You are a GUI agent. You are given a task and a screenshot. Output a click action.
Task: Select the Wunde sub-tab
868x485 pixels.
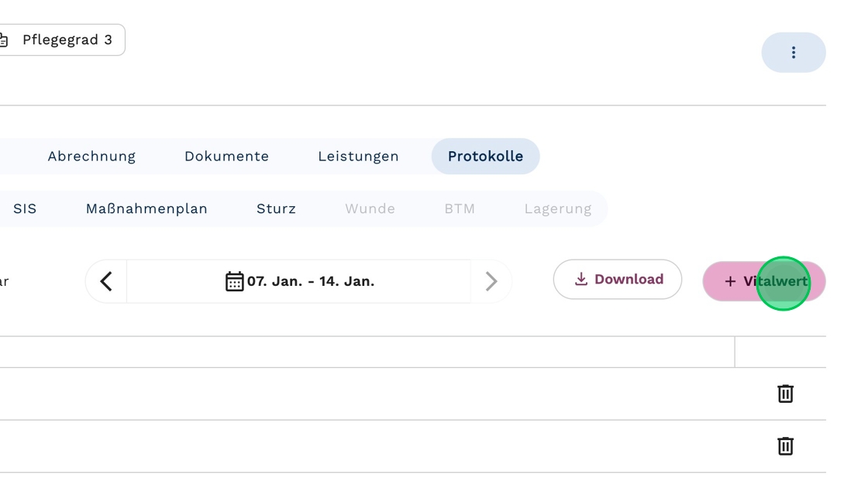370,208
